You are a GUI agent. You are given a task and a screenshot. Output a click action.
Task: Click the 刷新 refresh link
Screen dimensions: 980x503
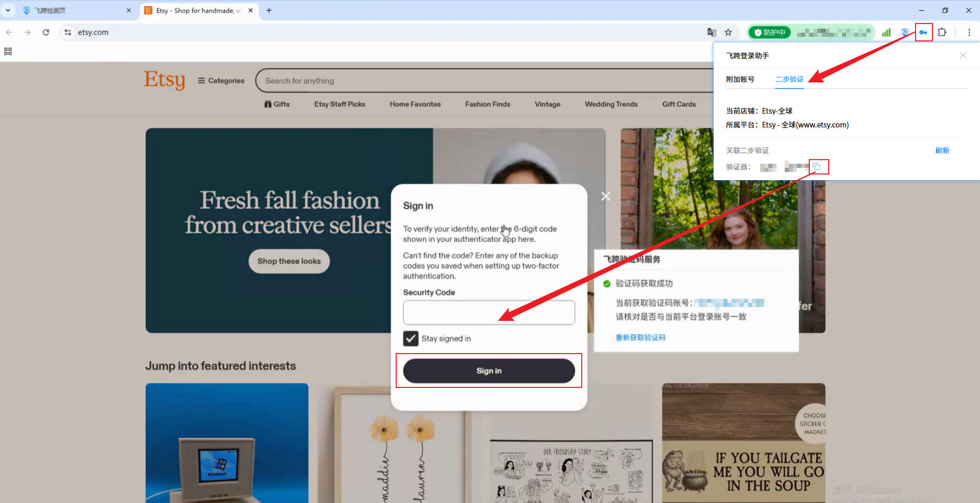(x=942, y=150)
